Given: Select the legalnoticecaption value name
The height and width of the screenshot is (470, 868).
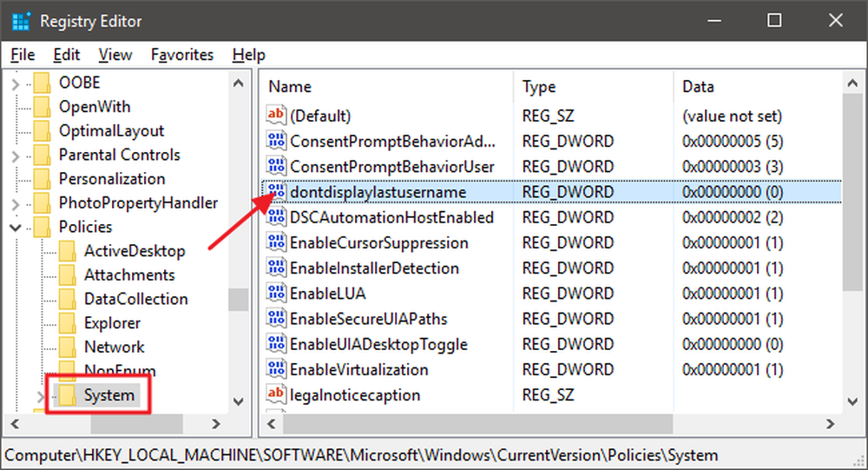Looking at the screenshot, I should click(355, 394).
